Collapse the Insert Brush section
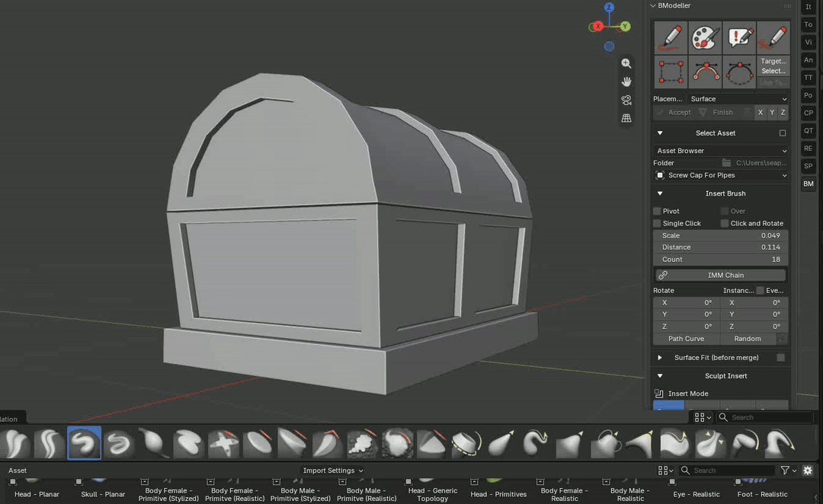 [660, 193]
